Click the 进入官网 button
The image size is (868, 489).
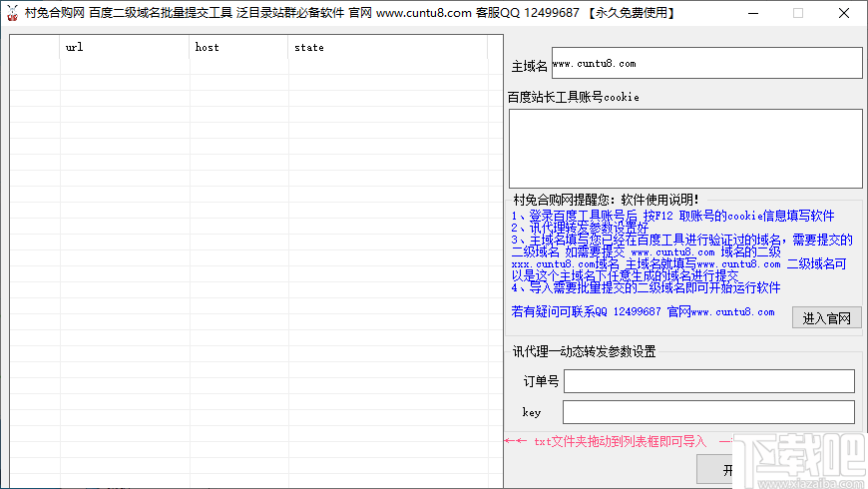826,318
